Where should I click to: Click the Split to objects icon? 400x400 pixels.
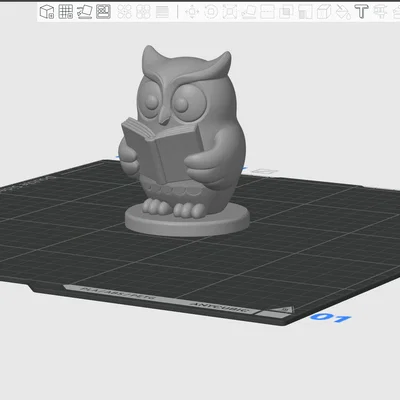[x=124, y=12]
